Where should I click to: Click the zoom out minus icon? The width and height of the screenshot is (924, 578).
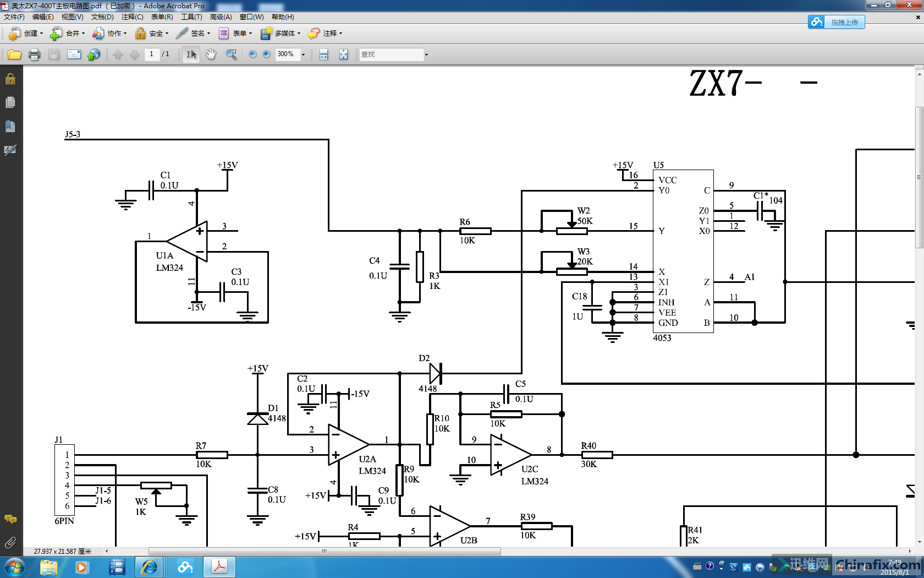click(252, 54)
